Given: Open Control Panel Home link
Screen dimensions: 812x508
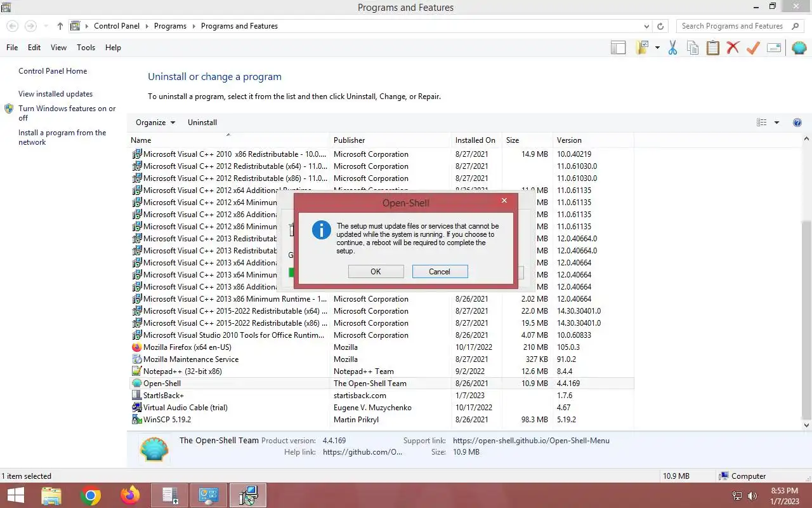Looking at the screenshot, I should point(53,71).
